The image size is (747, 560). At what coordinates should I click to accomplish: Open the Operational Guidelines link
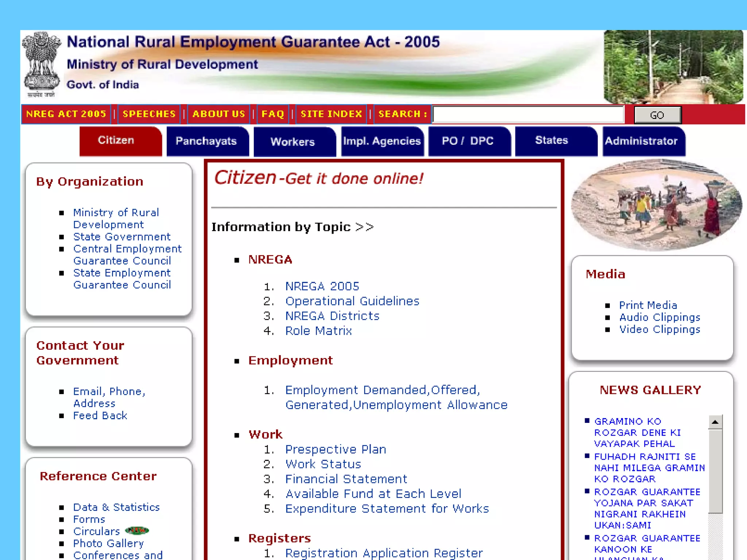pos(352,301)
